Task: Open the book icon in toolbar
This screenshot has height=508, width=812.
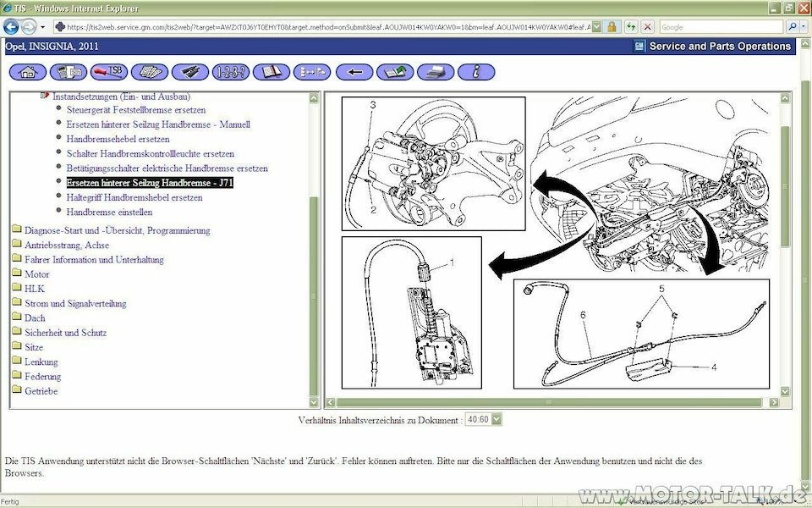Action: 272,72
